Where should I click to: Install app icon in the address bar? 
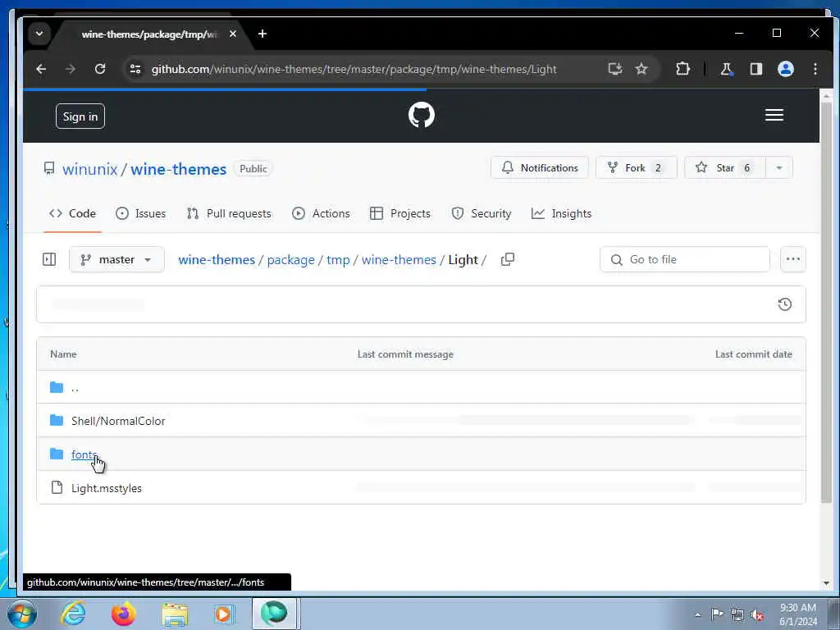pyautogui.click(x=615, y=69)
